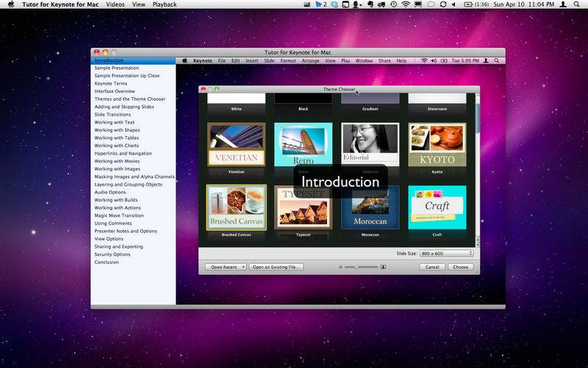Open Masking Images and Alpha Channels lesson
This screenshot has width=588, height=368.
pos(133,177)
